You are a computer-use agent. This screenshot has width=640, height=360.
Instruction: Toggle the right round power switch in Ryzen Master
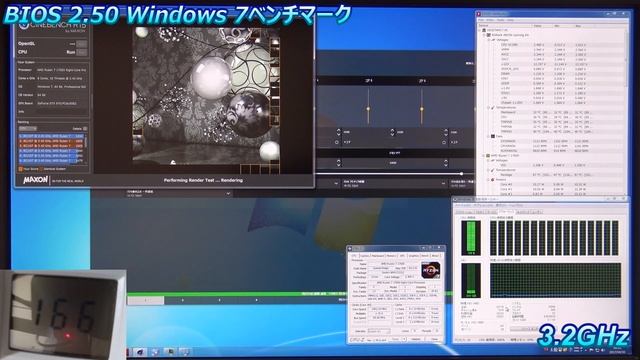[444, 142]
